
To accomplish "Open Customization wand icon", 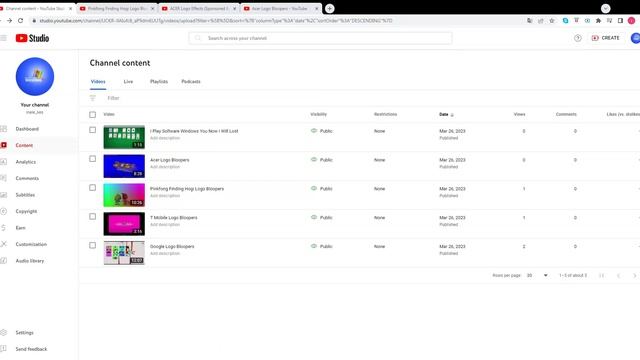I will point(4,244).
